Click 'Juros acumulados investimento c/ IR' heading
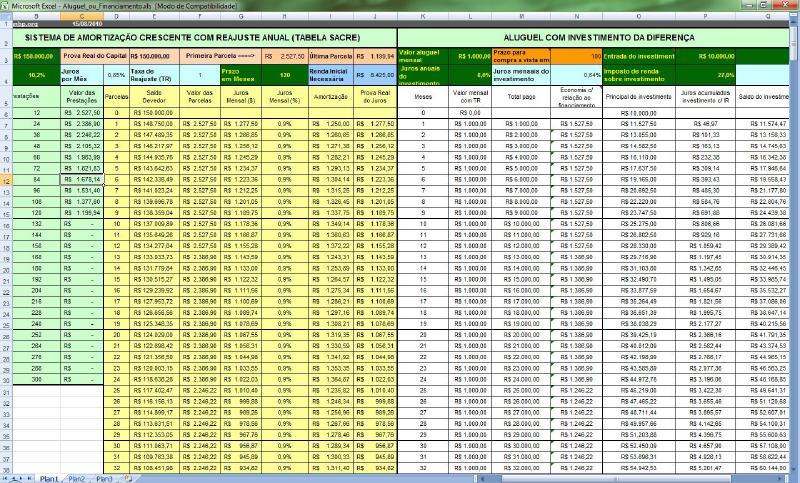Viewport: 800px width, 483px height. (705, 96)
